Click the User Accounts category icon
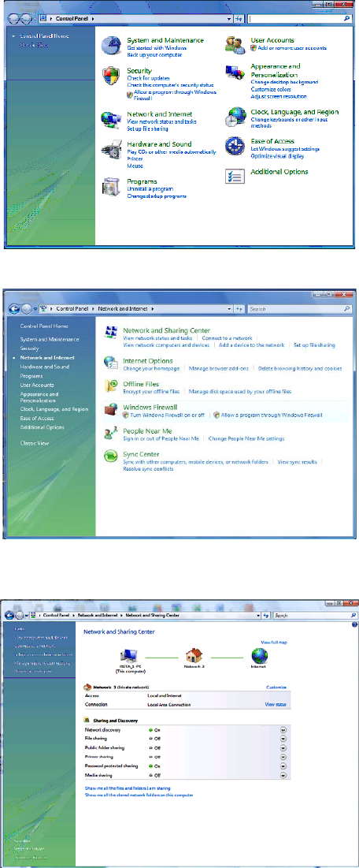Image resolution: width=359 pixels, height=868 pixels. point(235,45)
